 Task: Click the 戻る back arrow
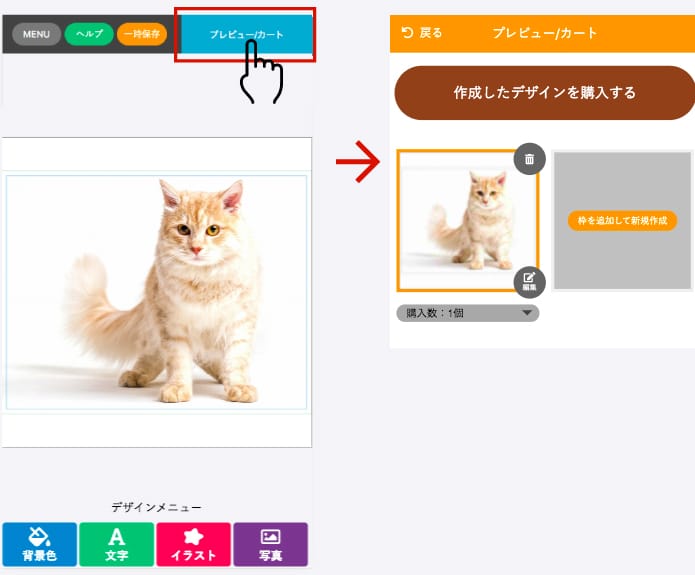click(x=422, y=33)
